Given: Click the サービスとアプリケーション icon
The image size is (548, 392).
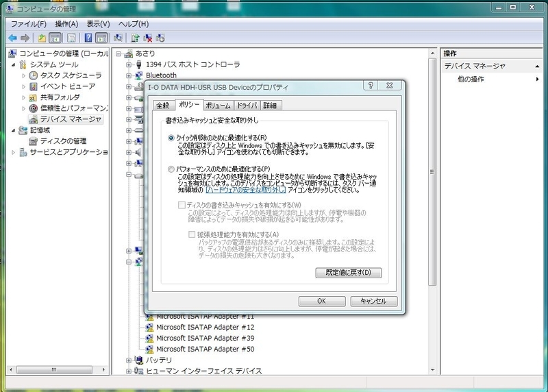Looking at the screenshot, I should coord(23,152).
